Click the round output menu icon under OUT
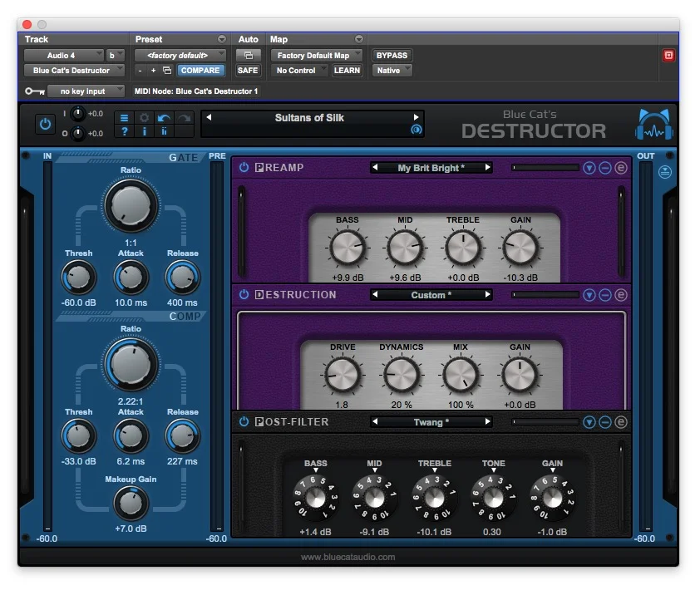700x590 pixels. pyautogui.click(x=665, y=172)
